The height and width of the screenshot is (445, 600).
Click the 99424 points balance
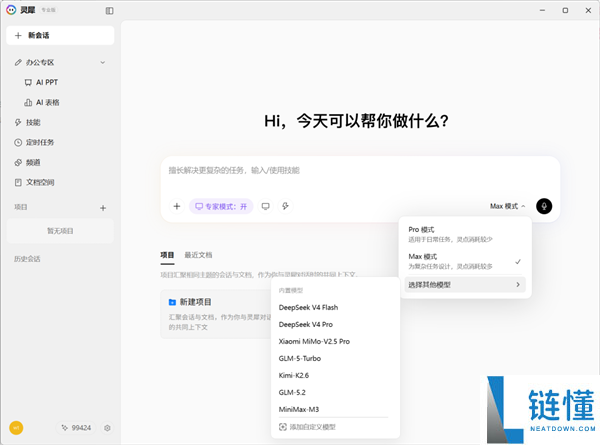click(77, 427)
